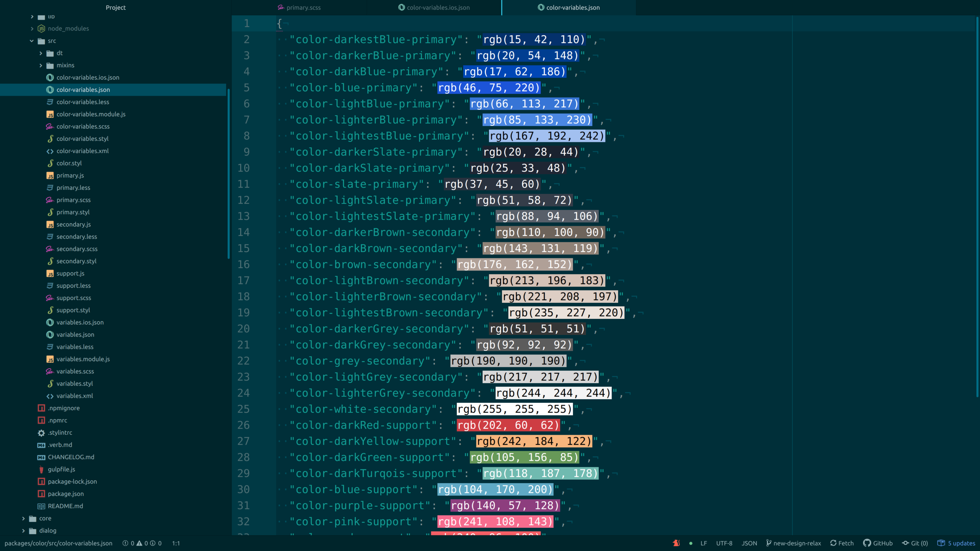
Task: Open UTF-8 encoding selector
Action: 724,543
